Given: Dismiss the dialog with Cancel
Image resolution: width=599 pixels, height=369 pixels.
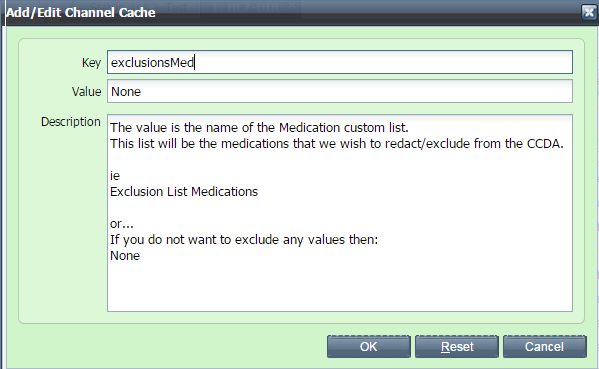Looking at the screenshot, I should [544, 346].
